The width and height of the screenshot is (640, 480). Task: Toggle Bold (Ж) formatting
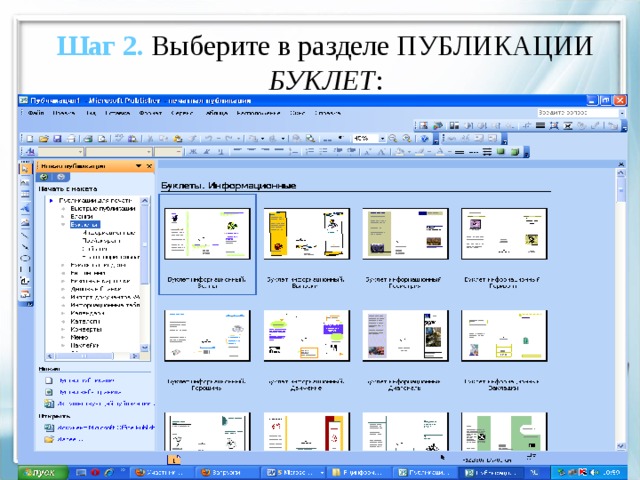coord(193,152)
